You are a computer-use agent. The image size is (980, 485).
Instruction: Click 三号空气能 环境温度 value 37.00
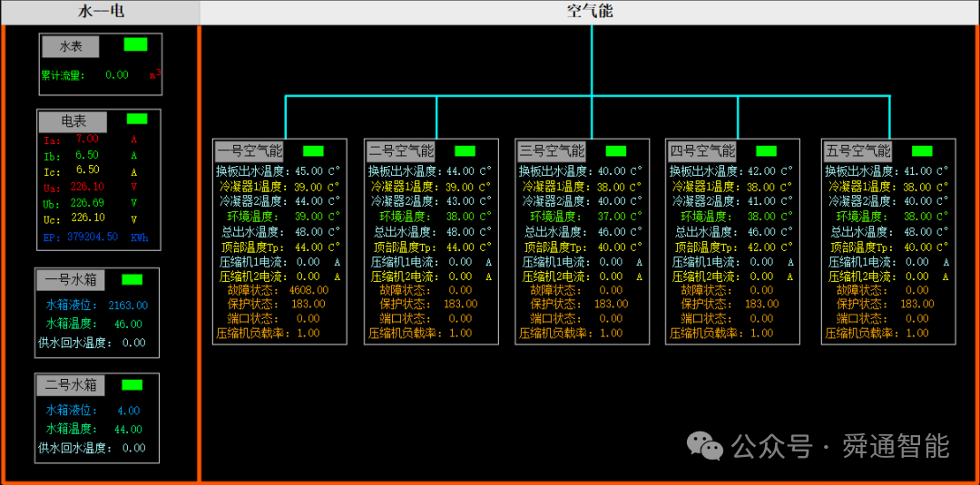point(612,216)
